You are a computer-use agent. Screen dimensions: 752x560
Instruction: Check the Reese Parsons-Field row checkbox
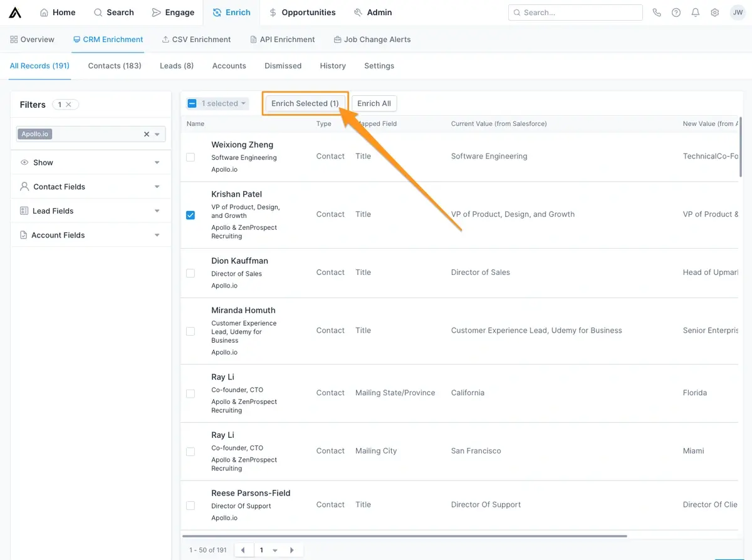[191, 506]
